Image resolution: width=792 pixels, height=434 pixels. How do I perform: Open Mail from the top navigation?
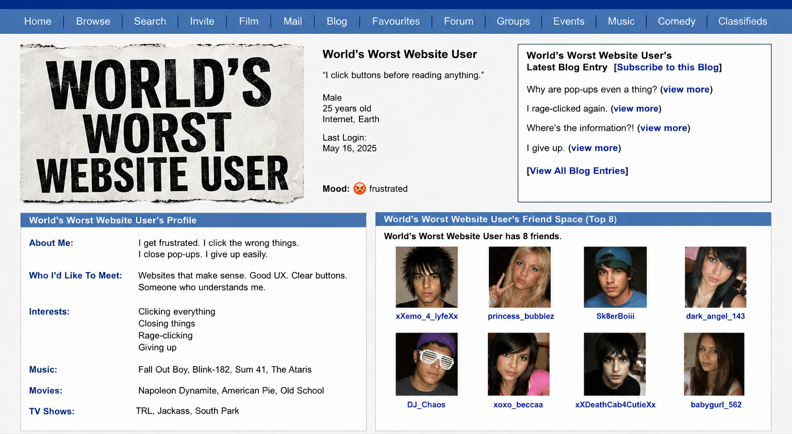click(x=292, y=21)
